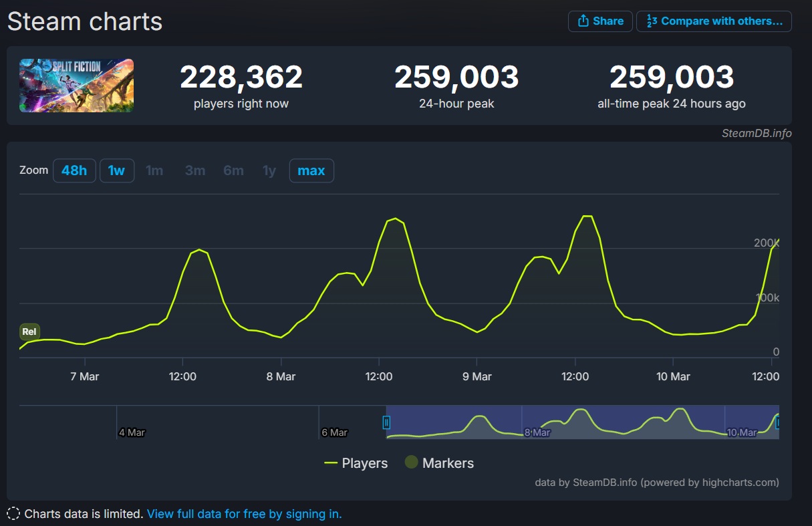This screenshot has width=812, height=526.
Task: Click the 9 Mar axis label
Action: pos(477,377)
